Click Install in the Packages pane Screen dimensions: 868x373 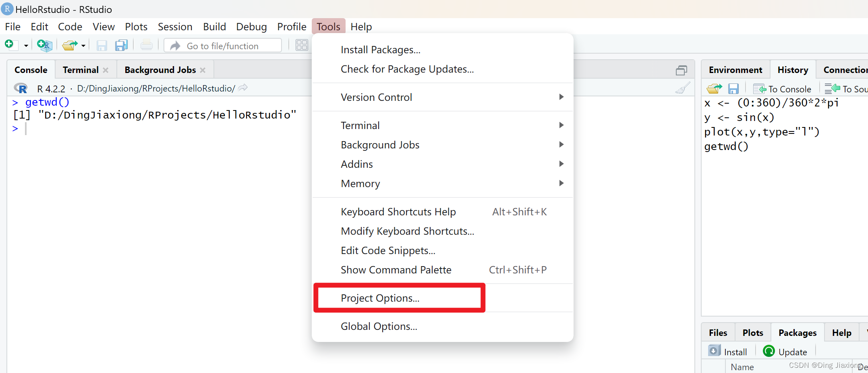click(728, 352)
